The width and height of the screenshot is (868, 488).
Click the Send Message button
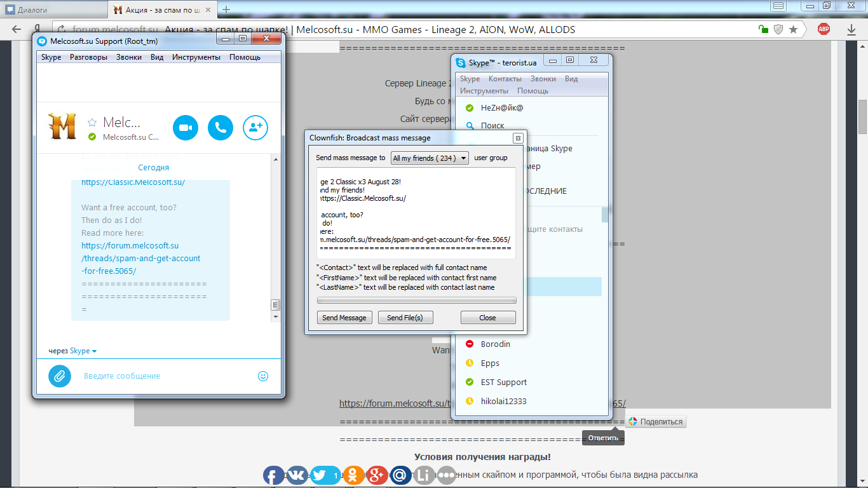pyautogui.click(x=344, y=318)
